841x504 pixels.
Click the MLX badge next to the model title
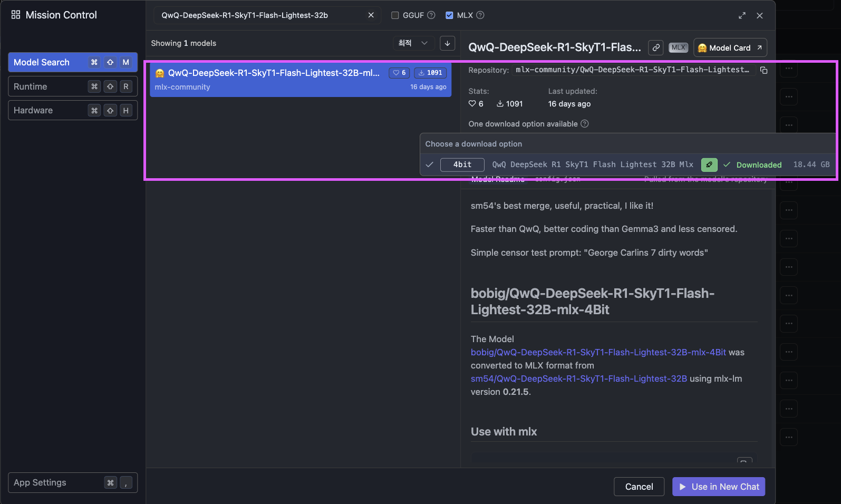tap(679, 47)
